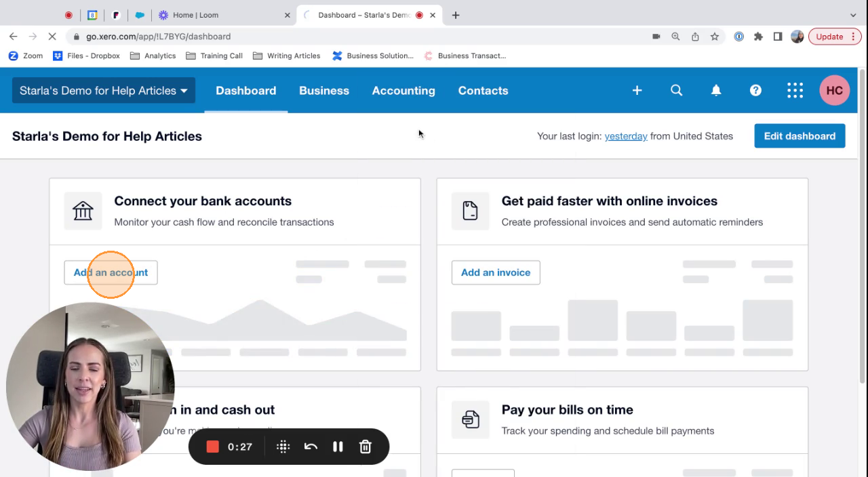868x477 pixels.
Task: Open the Training Call bookmarks folder
Action: 214,56
